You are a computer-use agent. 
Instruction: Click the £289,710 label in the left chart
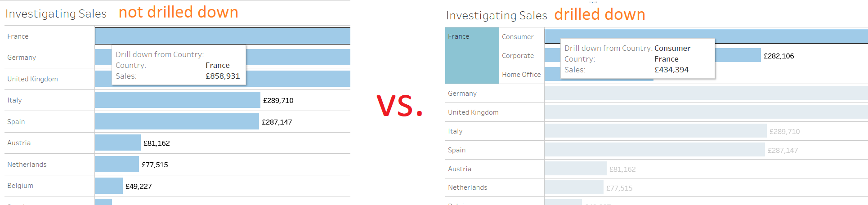(278, 101)
